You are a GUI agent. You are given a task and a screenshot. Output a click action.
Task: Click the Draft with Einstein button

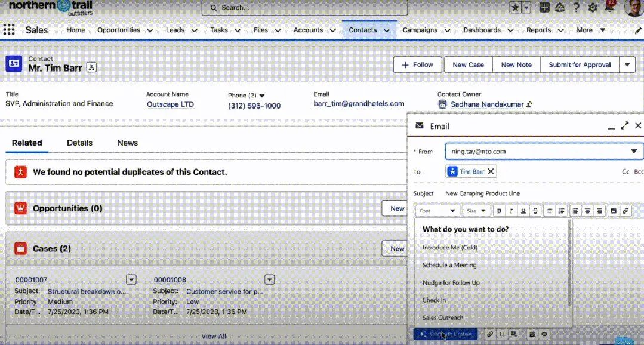[x=446, y=334]
